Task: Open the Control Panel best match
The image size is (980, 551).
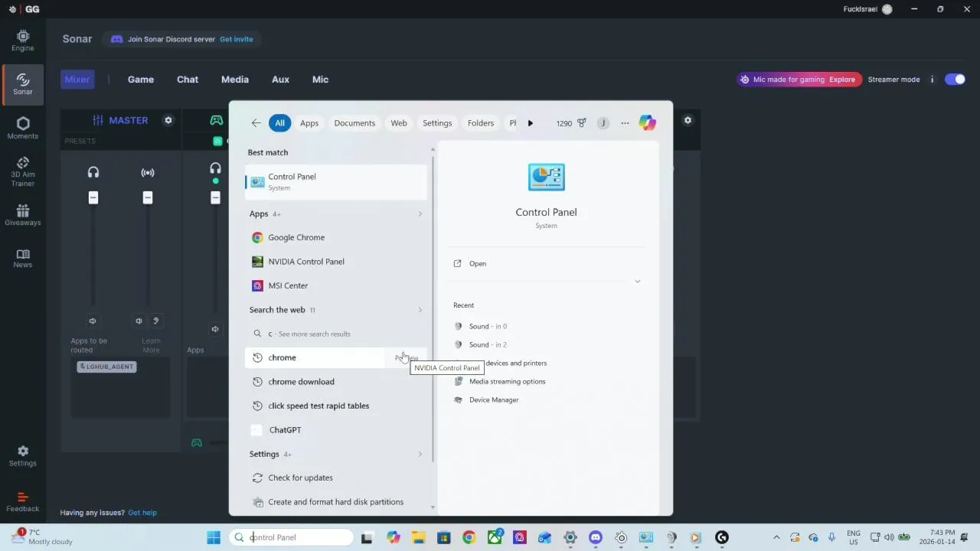Action: [335, 182]
